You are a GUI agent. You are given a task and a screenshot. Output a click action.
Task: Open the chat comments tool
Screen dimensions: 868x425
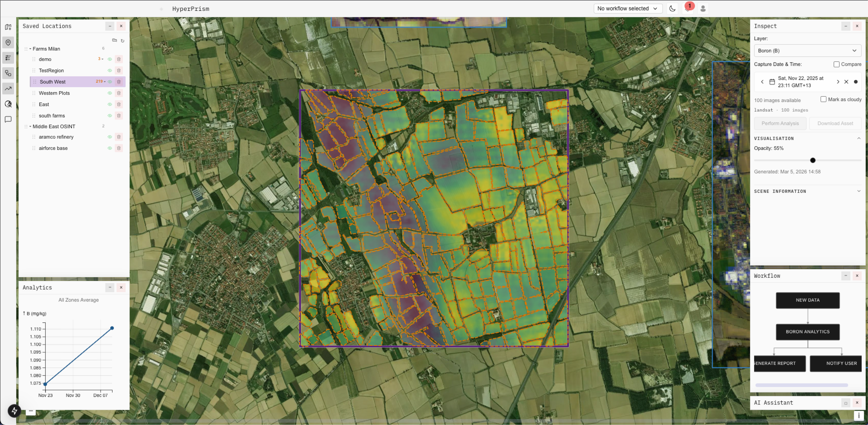point(8,119)
